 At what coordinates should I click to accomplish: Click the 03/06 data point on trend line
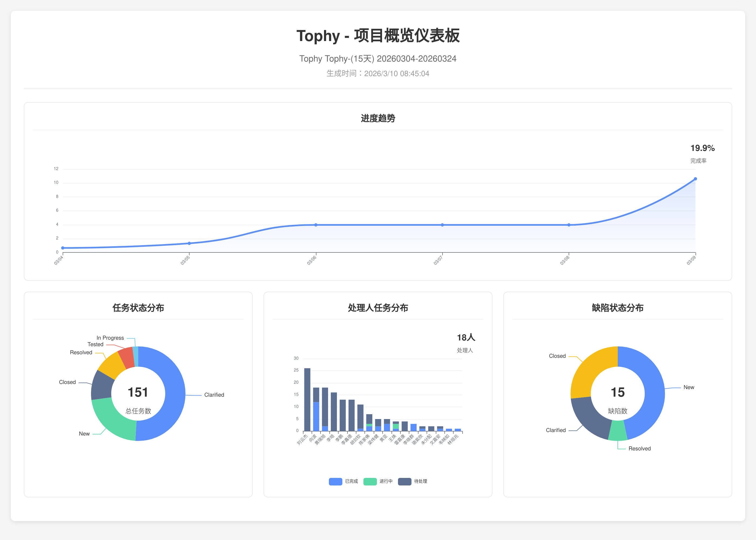point(316,225)
